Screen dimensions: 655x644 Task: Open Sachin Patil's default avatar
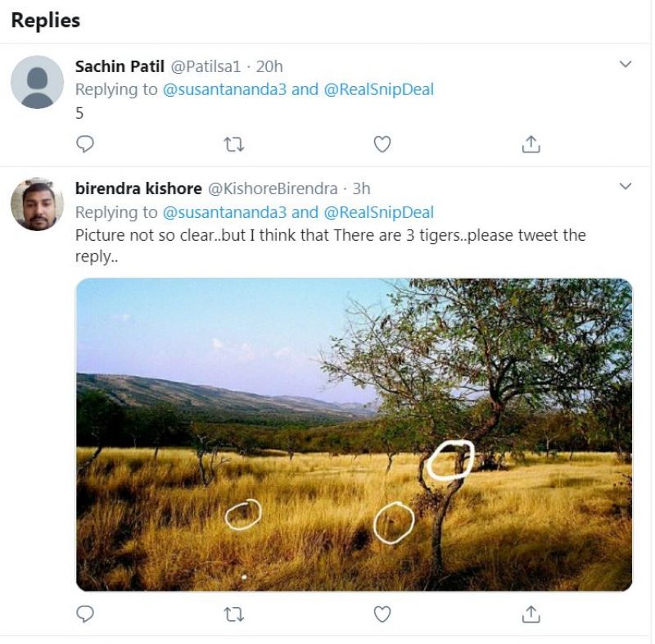pyautogui.click(x=37, y=82)
